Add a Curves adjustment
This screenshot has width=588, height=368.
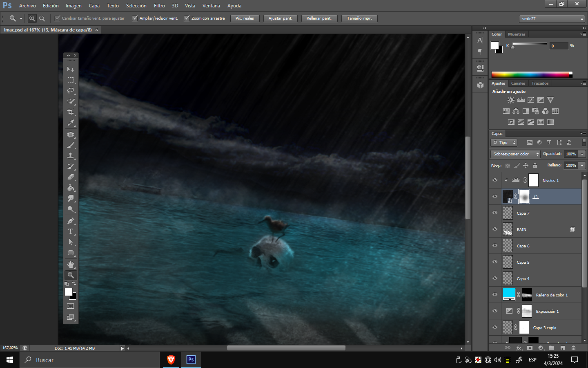click(x=531, y=100)
